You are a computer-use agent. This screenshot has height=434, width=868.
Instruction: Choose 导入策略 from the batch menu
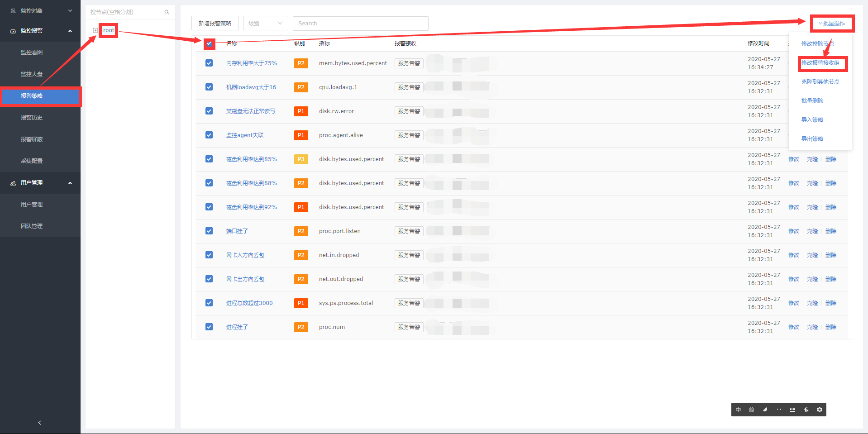(812, 120)
